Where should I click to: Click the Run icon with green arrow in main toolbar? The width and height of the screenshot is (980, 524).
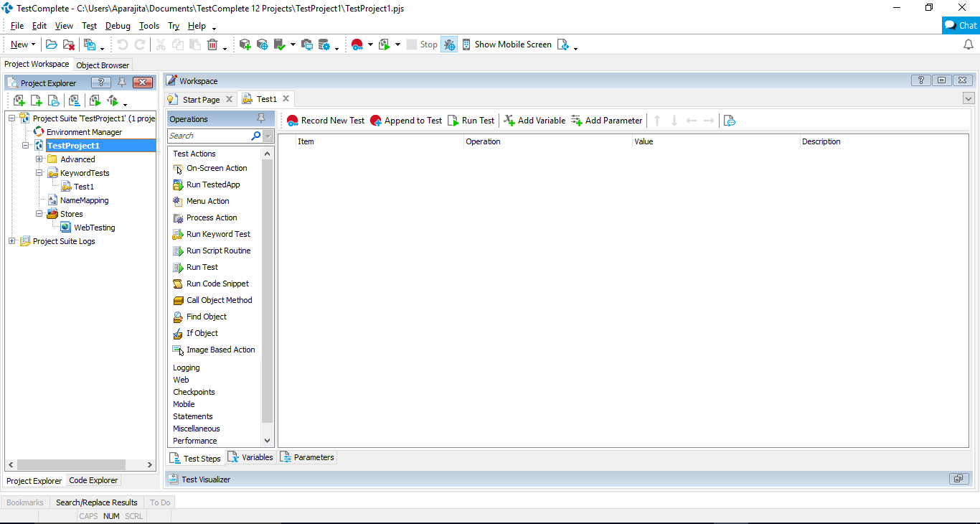tap(385, 45)
